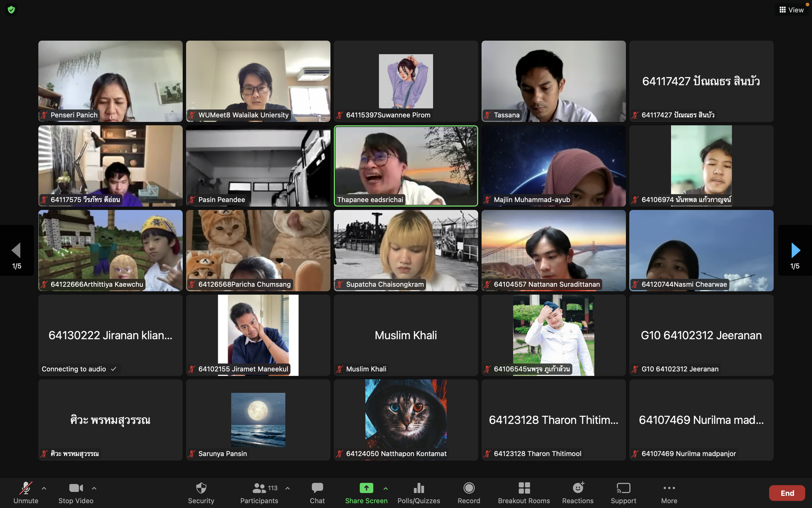Viewport: 812px width, 508px height.
Task: Open the Reactions smiley icon
Action: pyautogui.click(x=578, y=488)
